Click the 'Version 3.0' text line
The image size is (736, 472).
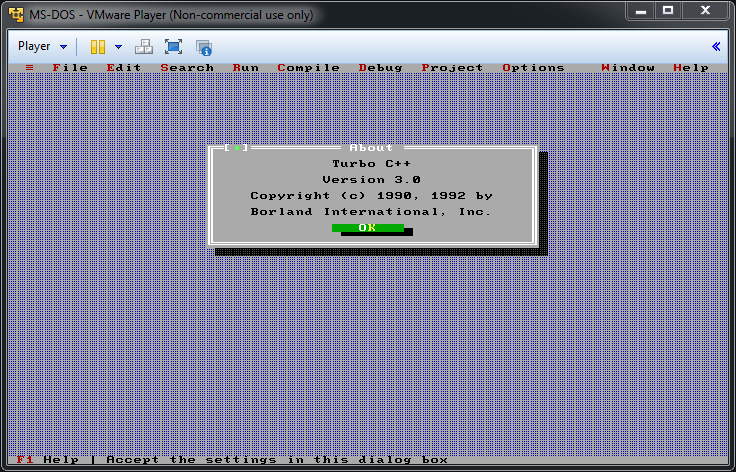pos(372,180)
